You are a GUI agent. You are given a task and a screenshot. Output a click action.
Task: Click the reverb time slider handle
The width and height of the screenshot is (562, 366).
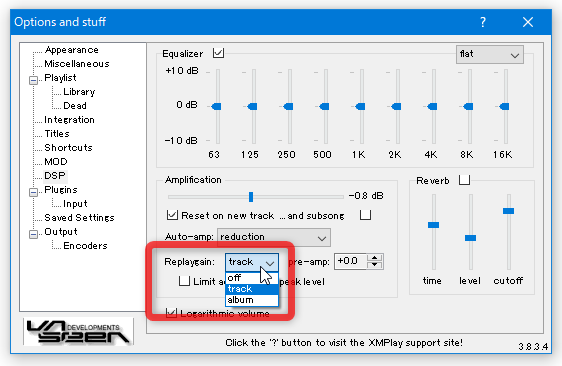[x=433, y=225]
